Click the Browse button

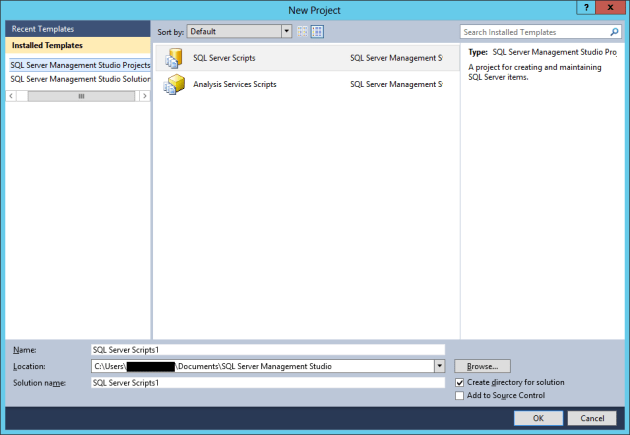point(483,366)
